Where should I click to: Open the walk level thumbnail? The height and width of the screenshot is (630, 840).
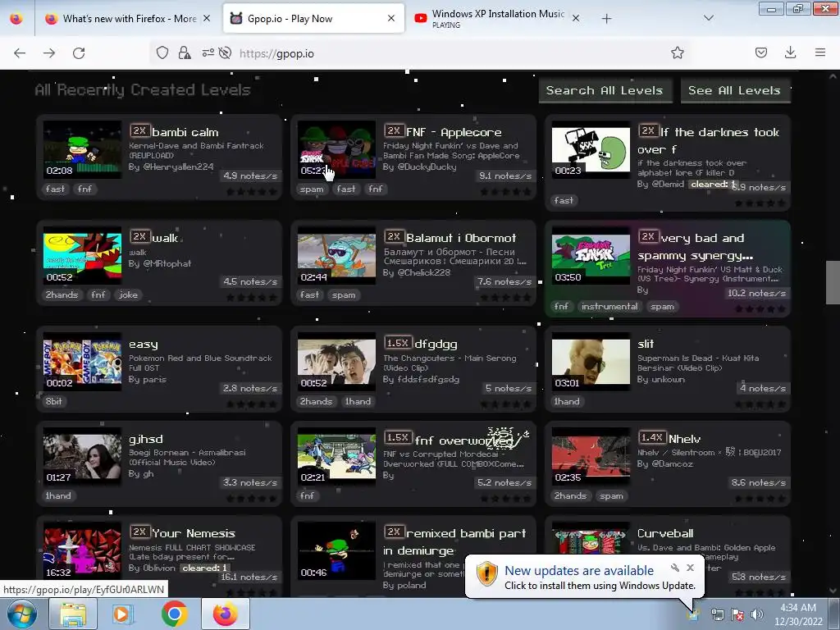pyautogui.click(x=82, y=256)
